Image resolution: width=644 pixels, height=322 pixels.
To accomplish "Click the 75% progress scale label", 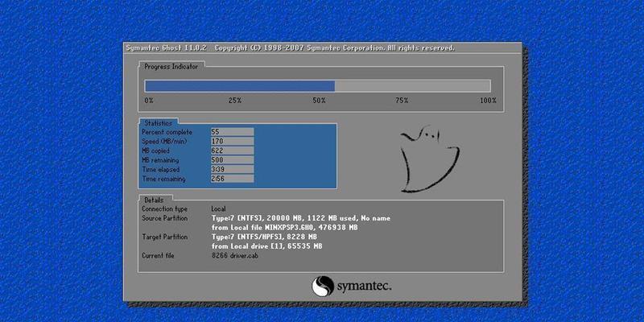I will click(x=402, y=101).
